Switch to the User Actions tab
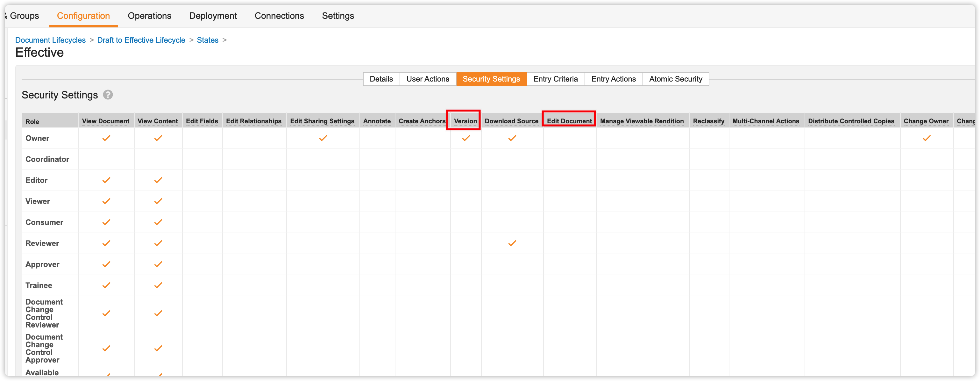The width and height of the screenshot is (980, 381). [427, 79]
